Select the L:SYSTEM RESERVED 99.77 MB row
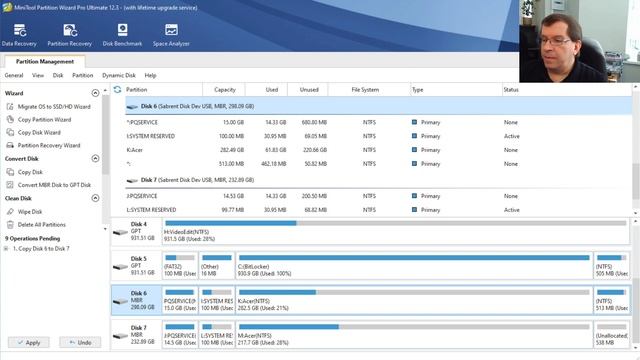This screenshot has height=360, width=640. pyautogui.click(x=378, y=210)
